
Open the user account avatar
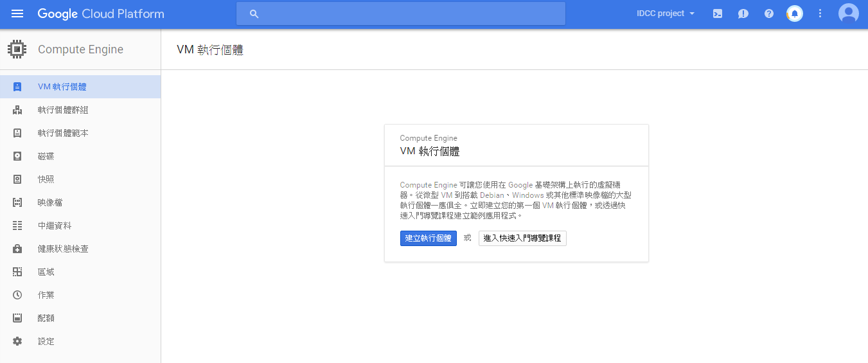[x=849, y=13]
